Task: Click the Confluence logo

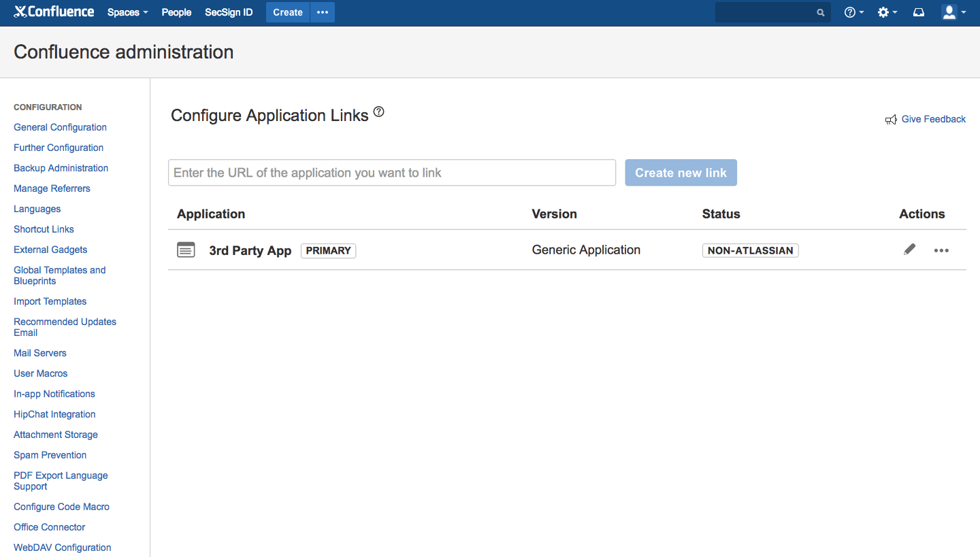Action: point(54,12)
